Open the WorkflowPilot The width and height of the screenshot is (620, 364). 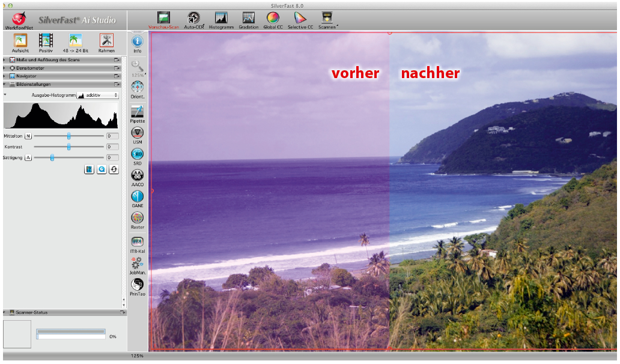[19, 20]
